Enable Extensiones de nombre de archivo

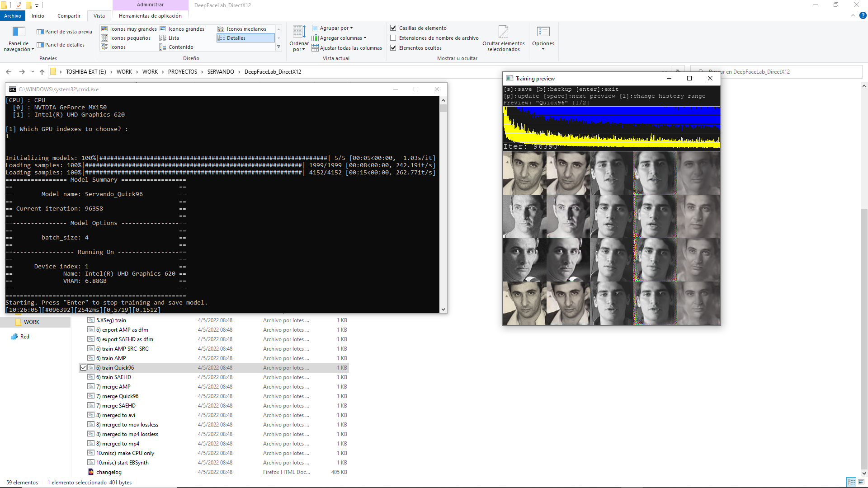(x=393, y=38)
